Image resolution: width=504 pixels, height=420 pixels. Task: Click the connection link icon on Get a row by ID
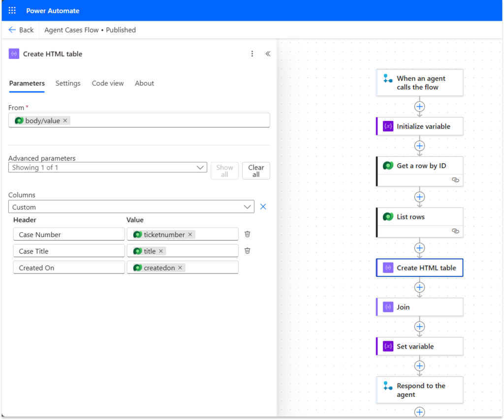click(x=455, y=180)
